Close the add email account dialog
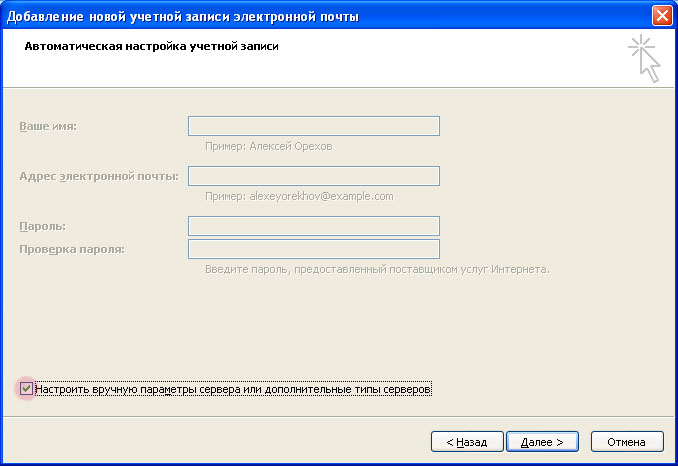The width and height of the screenshot is (678, 466). point(661,15)
